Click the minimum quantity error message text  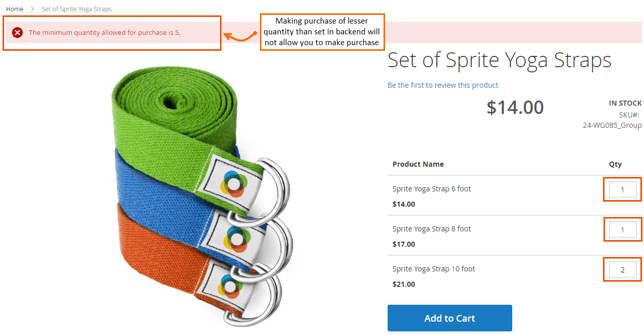(x=105, y=33)
